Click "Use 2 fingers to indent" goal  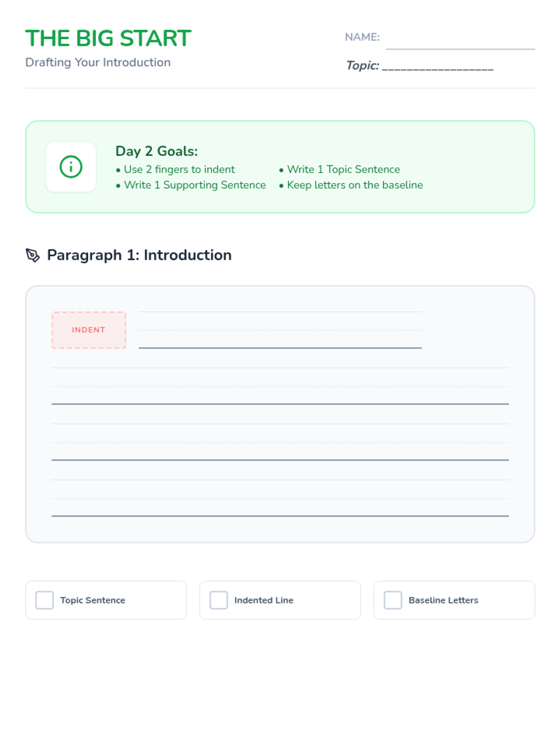point(179,169)
